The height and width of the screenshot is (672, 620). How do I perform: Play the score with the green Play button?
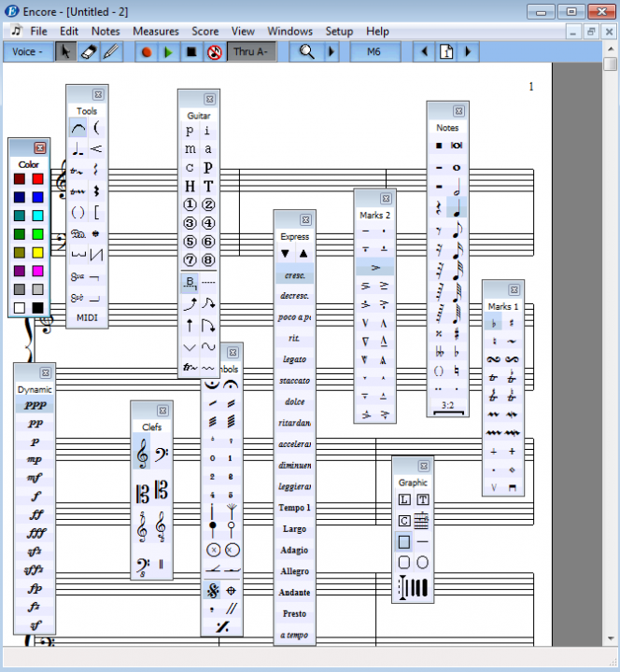168,52
